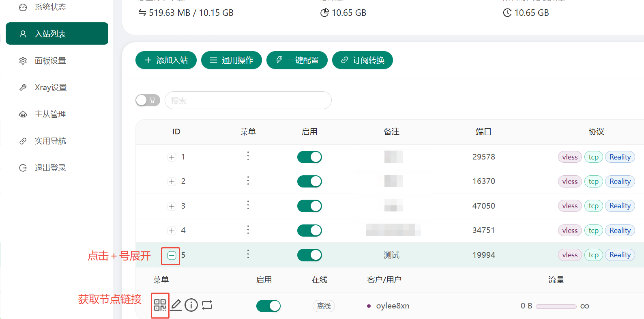Click the 测试 remark cell
Viewport: 644px width, 319px height.
(x=392, y=255)
